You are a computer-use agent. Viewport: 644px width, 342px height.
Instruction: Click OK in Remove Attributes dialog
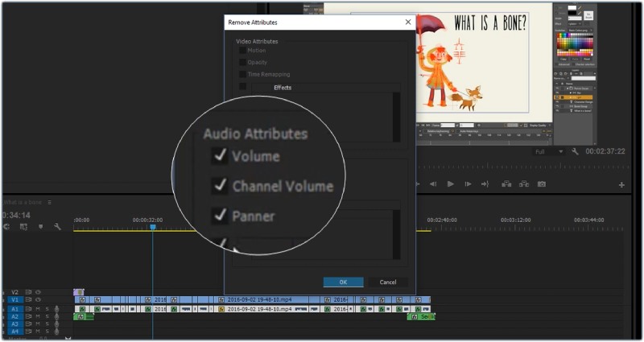pyautogui.click(x=344, y=282)
